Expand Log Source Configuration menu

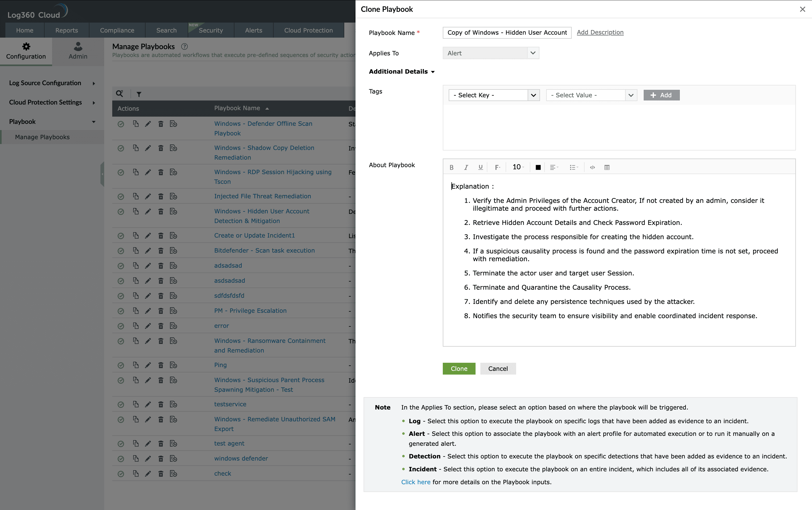click(x=52, y=83)
